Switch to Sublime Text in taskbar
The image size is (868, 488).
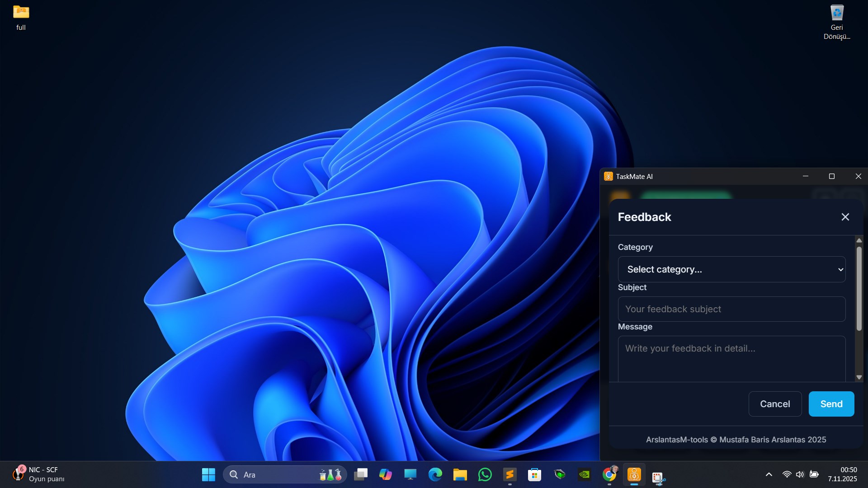[509, 474]
